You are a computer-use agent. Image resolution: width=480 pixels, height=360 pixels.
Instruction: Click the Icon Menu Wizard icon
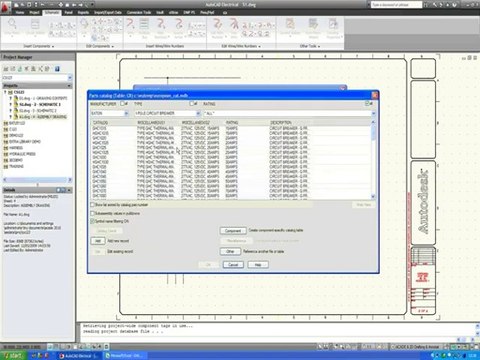click(313, 27)
